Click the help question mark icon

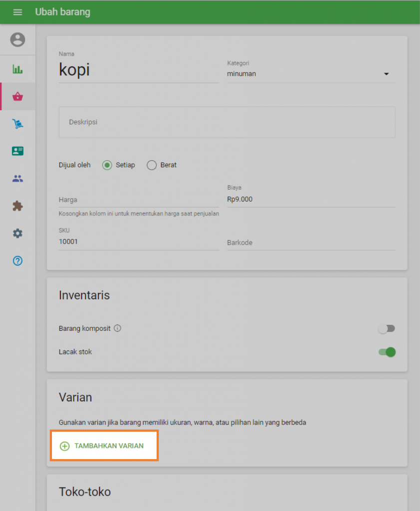pos(17,260)
